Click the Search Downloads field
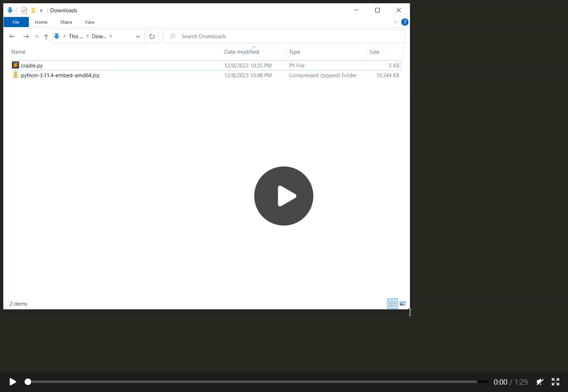The image size is (568, 392). (287, 36)
